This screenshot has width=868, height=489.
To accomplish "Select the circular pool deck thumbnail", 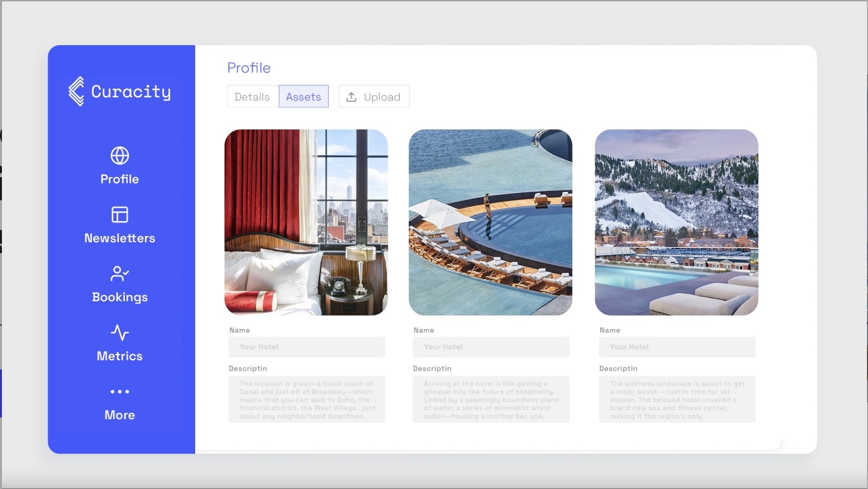I will click(491, 222).
